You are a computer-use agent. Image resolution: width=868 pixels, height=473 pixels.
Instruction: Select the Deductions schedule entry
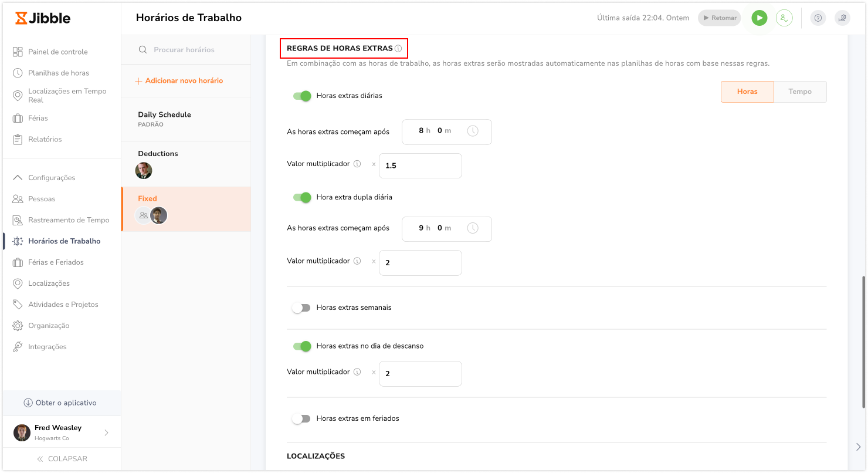pos(186,164)
